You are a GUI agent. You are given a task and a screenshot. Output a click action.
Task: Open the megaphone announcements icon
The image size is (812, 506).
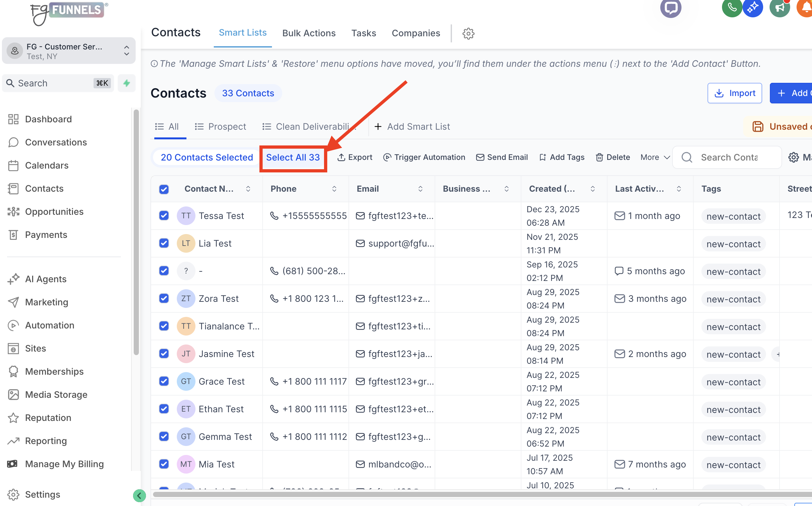pos(780,7)
